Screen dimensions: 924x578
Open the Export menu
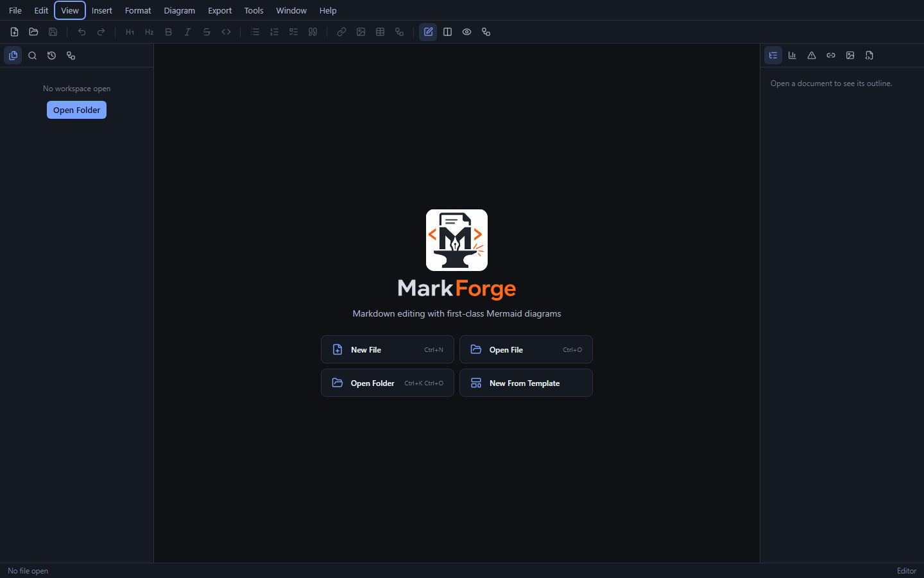(220, 10)
